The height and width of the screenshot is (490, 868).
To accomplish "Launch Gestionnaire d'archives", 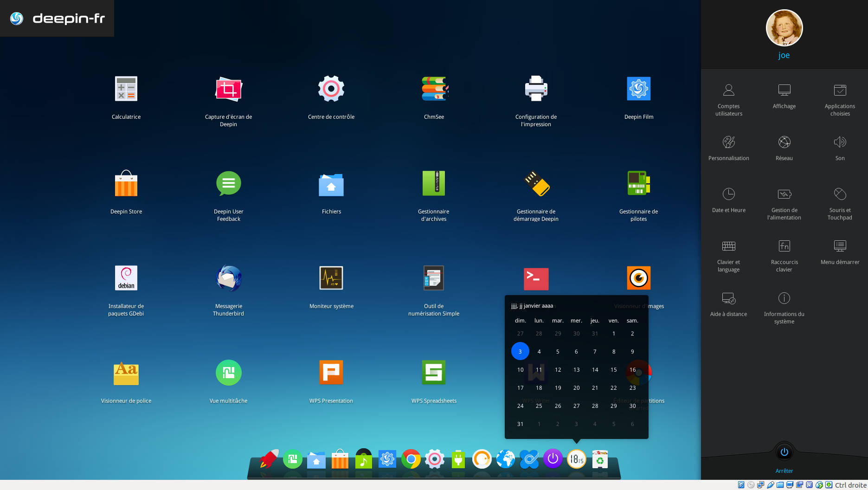I will (434, 183).
